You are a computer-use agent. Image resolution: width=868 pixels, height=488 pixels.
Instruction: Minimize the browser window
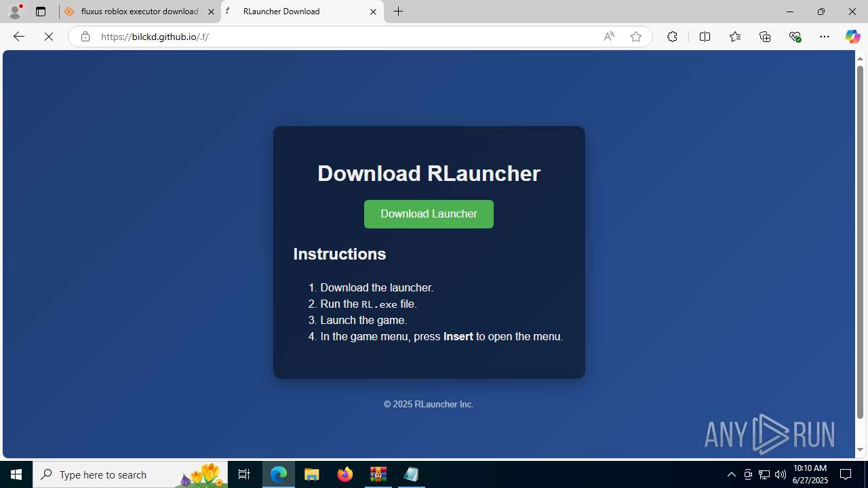(x=789, y=12)
